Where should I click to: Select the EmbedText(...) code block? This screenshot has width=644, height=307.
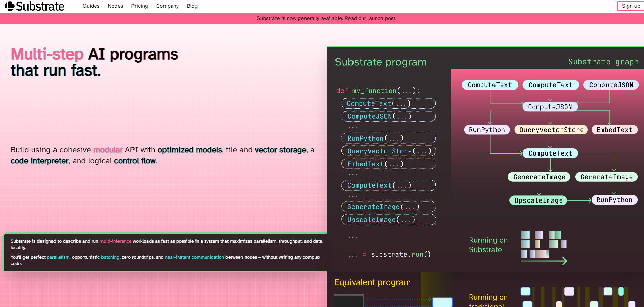388,164
